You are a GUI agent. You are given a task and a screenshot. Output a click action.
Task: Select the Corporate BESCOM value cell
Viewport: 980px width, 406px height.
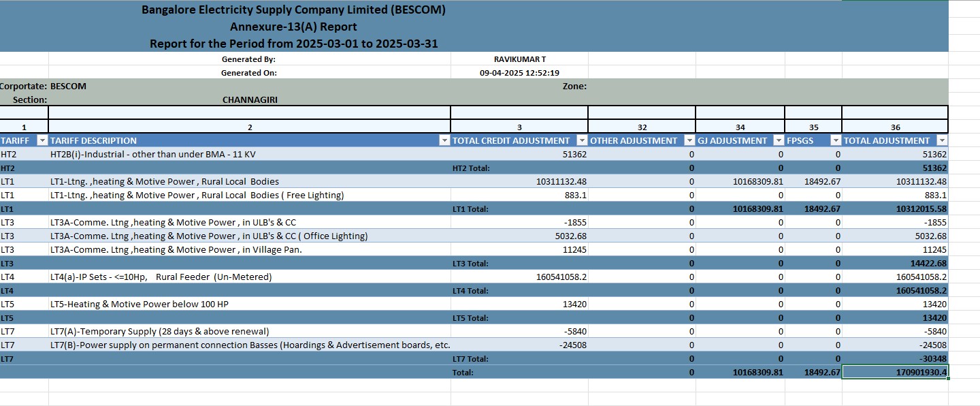pos(250,87)
